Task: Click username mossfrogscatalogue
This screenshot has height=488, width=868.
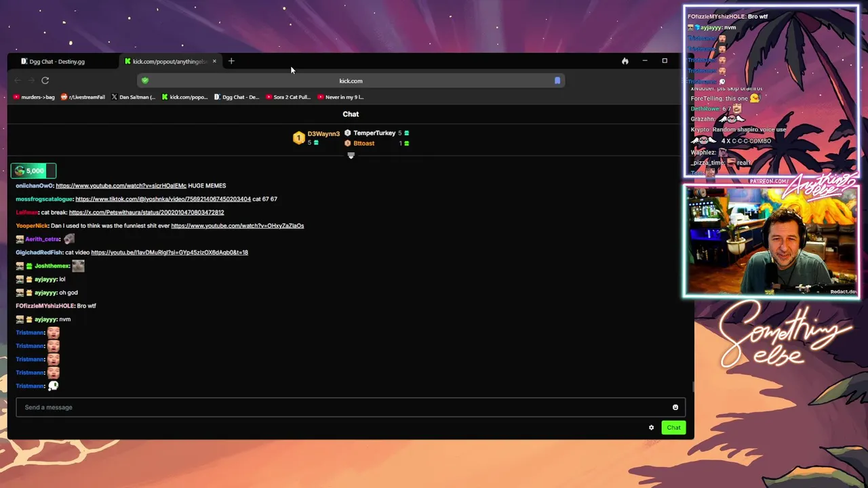Action: pos(44,199)
